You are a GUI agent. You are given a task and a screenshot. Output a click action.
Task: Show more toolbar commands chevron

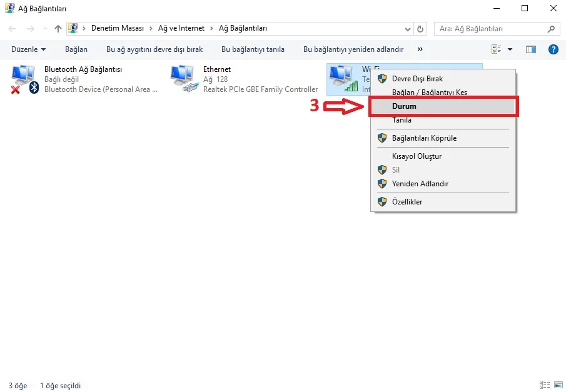click(x=420, y=49)
